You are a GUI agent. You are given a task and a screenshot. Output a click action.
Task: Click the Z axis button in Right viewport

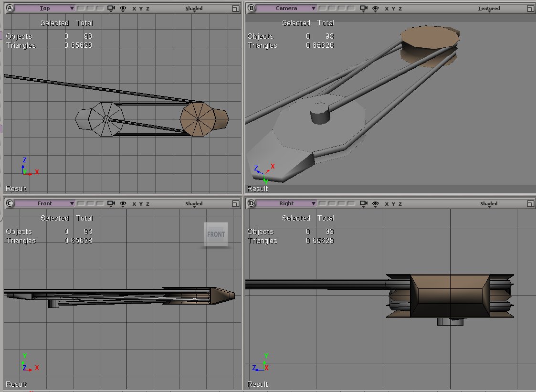click(400, 204)
